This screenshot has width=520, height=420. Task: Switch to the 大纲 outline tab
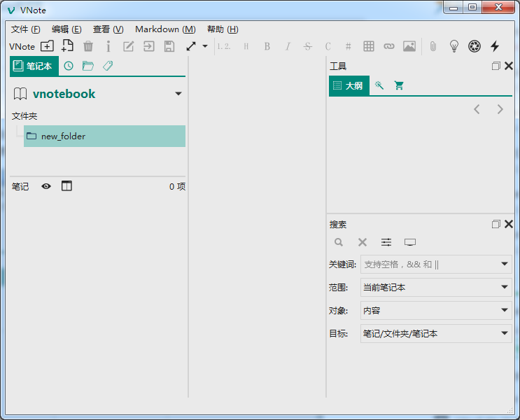click(x=349, y=85)
